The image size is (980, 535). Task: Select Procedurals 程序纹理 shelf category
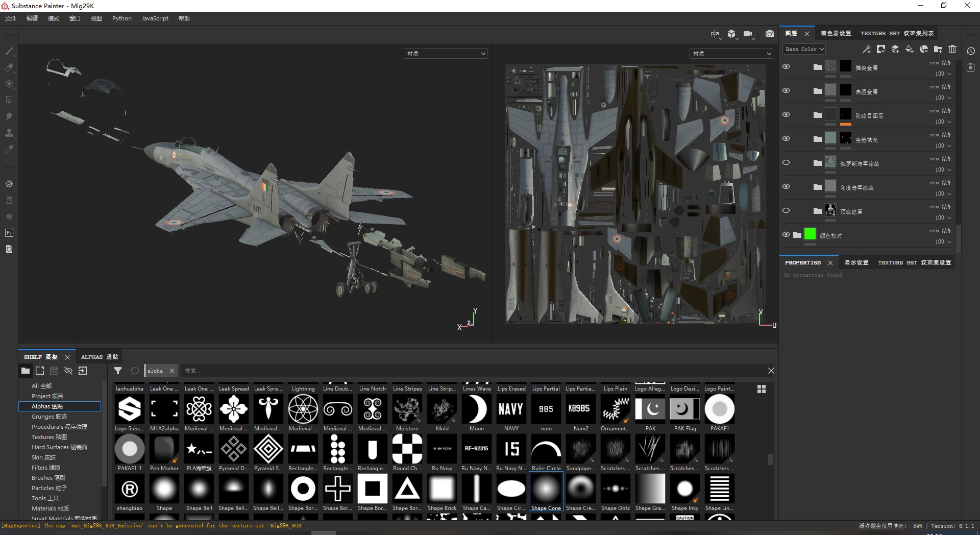coord(59,427)
